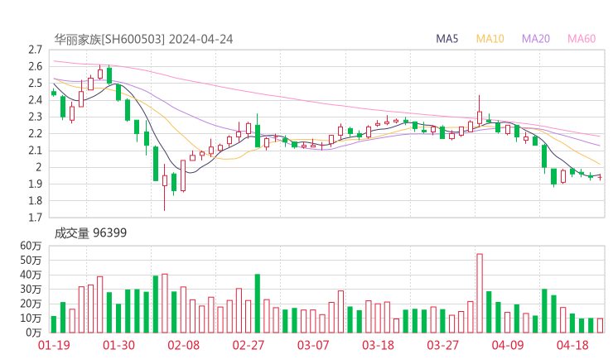Click the 04-18 date label
Viewport: 613px width, 364px height.
pyautogui.click(x=572, y=345)
